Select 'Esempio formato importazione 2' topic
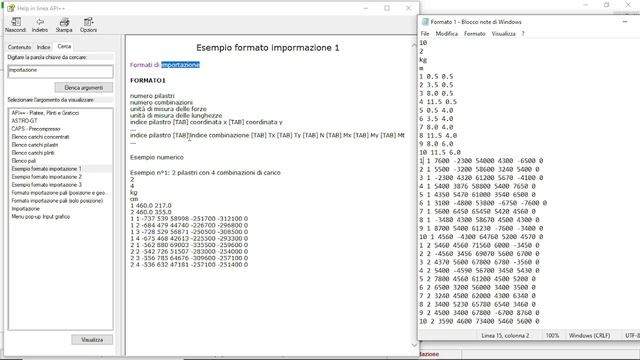Screen dimensions: 640x360 [x=47, y=177]
